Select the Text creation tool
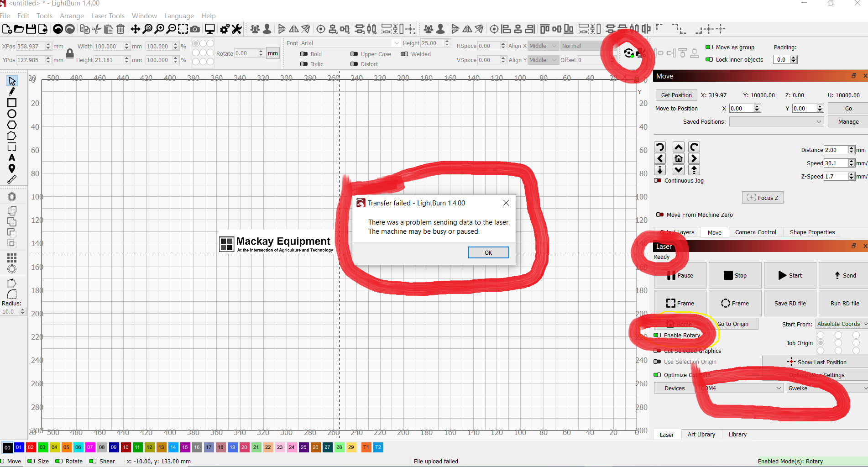The width and height of the screenshot is (868, 467). point(12,157)
